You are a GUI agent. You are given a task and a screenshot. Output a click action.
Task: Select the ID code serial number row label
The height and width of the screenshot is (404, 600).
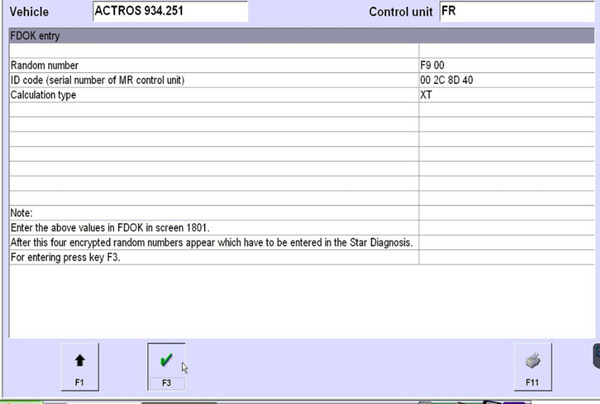pos(97,80)
